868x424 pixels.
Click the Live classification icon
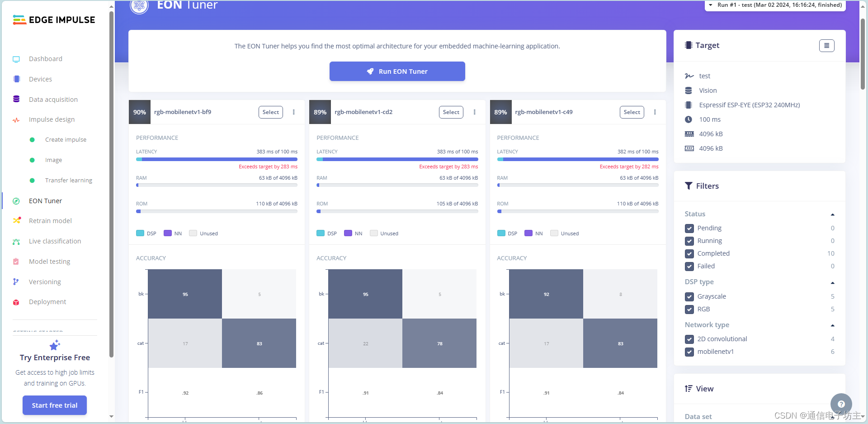pos(16,242)
